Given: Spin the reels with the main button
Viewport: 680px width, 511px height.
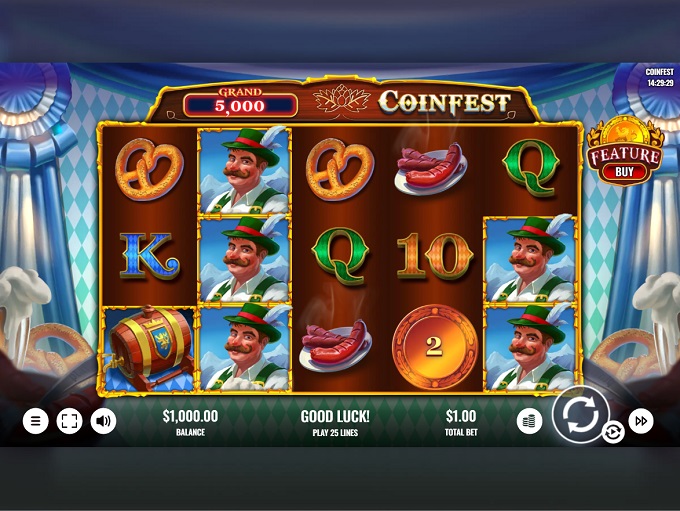Looking at the screenshot, I should tap(580, 414).
